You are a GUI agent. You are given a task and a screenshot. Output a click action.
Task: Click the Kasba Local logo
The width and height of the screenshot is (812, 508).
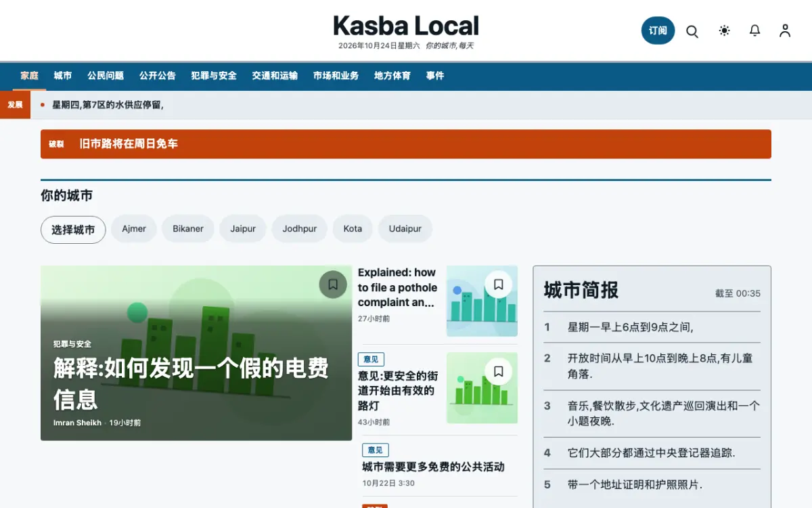pyautogui.click(x=406, y=26)
